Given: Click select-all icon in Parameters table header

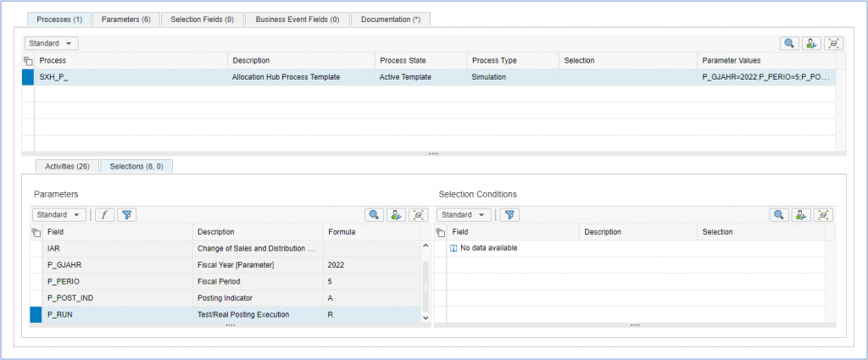Looking at the screenshot, I should [36, 232].
